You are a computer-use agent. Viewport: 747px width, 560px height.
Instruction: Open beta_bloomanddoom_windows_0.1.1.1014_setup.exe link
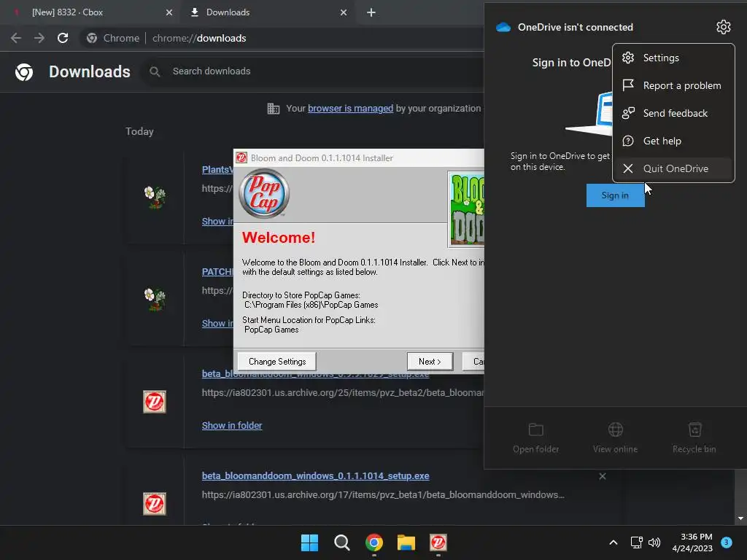[x=315, y=475]
